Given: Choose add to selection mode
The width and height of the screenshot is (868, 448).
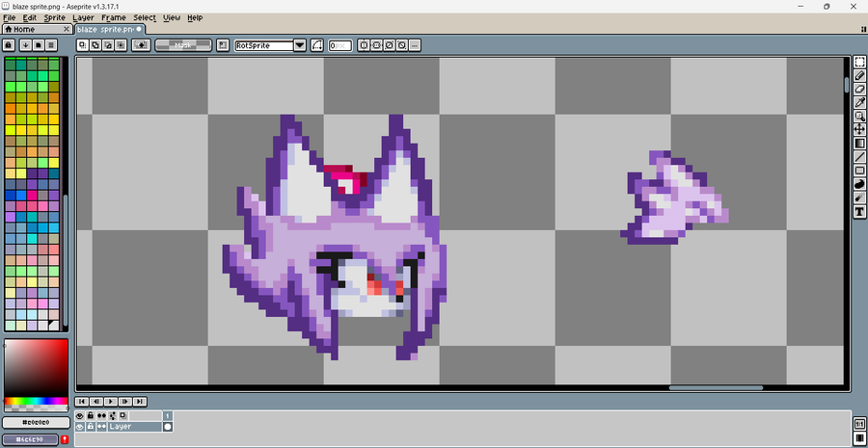Looking at the screenshot, I should tap(95, 45).
